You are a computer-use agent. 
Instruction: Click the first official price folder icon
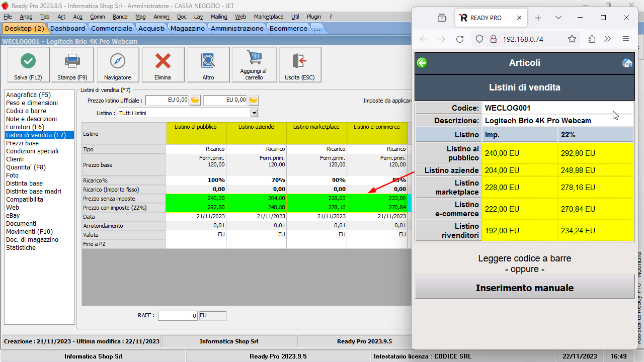point(195,101)
